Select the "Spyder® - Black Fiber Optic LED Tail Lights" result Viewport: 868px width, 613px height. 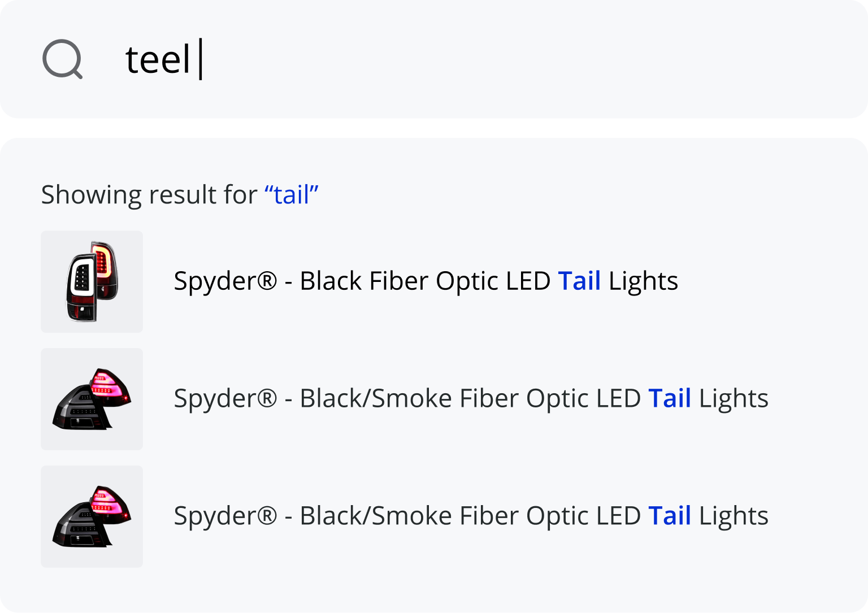point(425,281)
